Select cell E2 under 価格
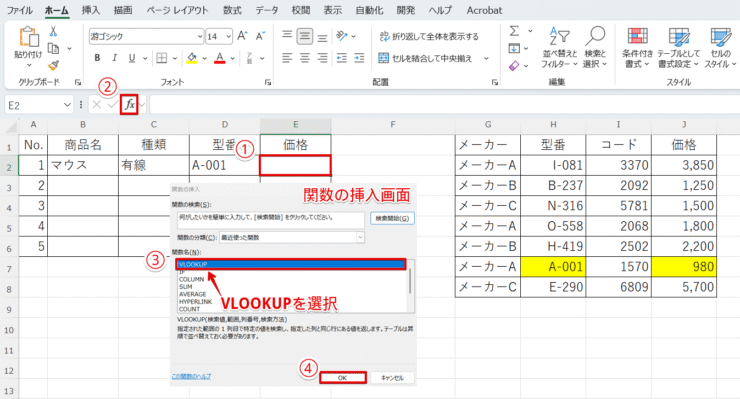Screen dimensions: 740x399 (295, 165)
